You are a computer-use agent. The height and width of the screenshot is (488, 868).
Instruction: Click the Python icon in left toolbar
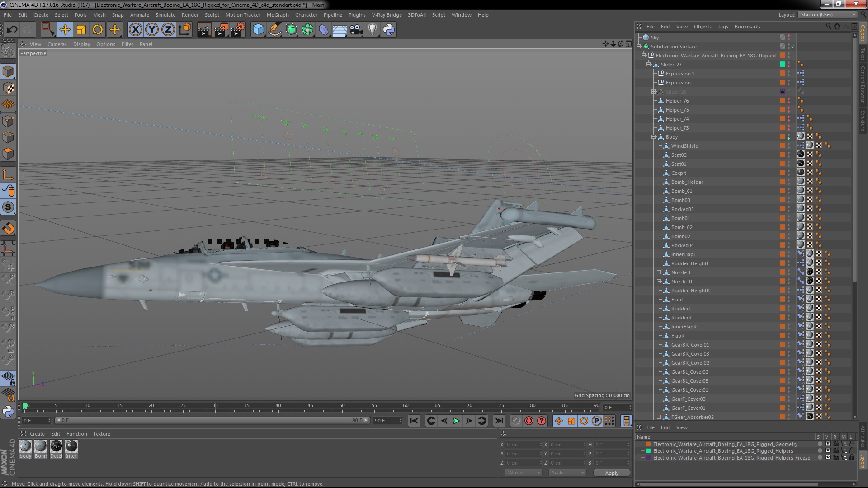(8, 411)
